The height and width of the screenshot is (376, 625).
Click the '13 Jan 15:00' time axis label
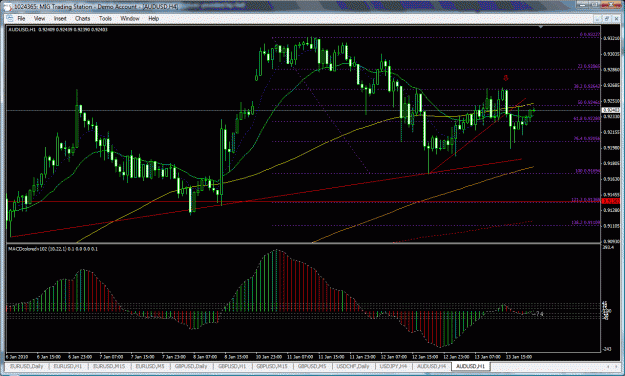pos(519,357)
